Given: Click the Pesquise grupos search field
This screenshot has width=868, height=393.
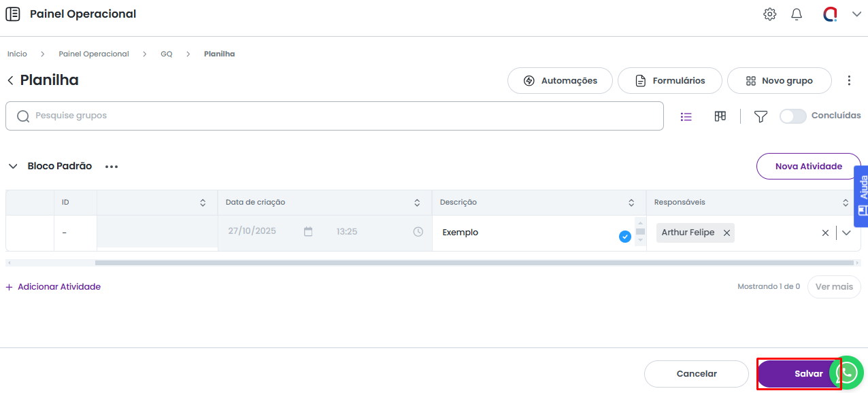Looking at the screenshot, I should point(334,116).
